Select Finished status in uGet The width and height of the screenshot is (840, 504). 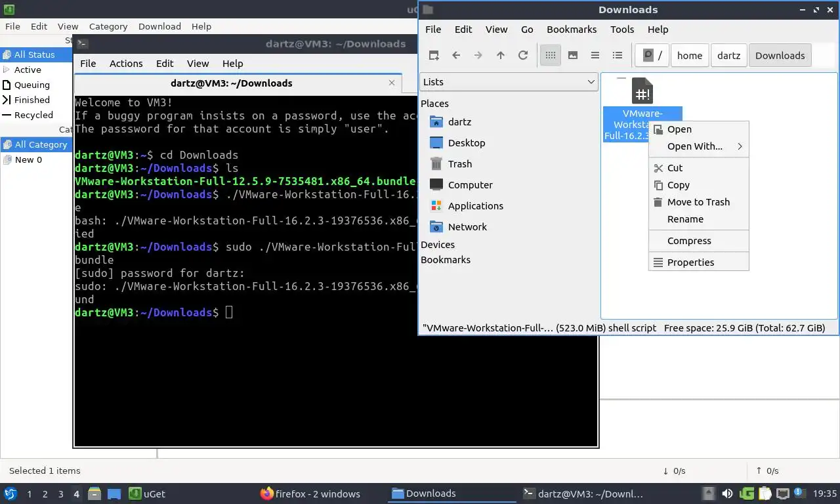click(x=37, y=100)
